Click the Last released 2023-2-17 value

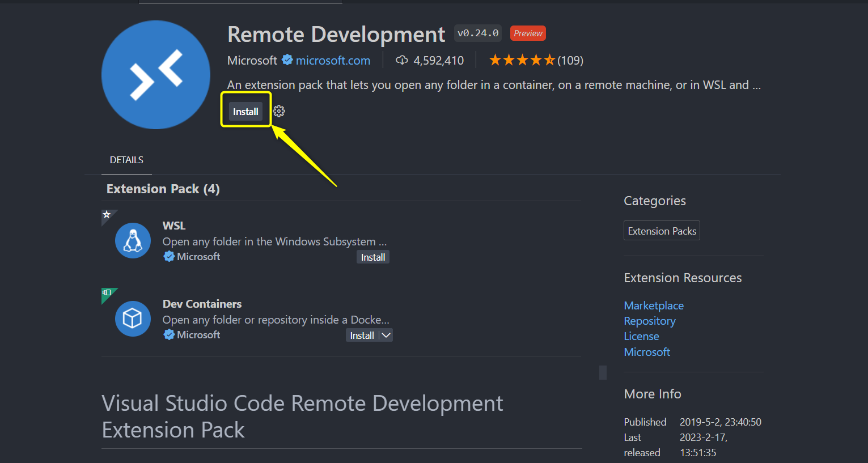pos(704,445)
